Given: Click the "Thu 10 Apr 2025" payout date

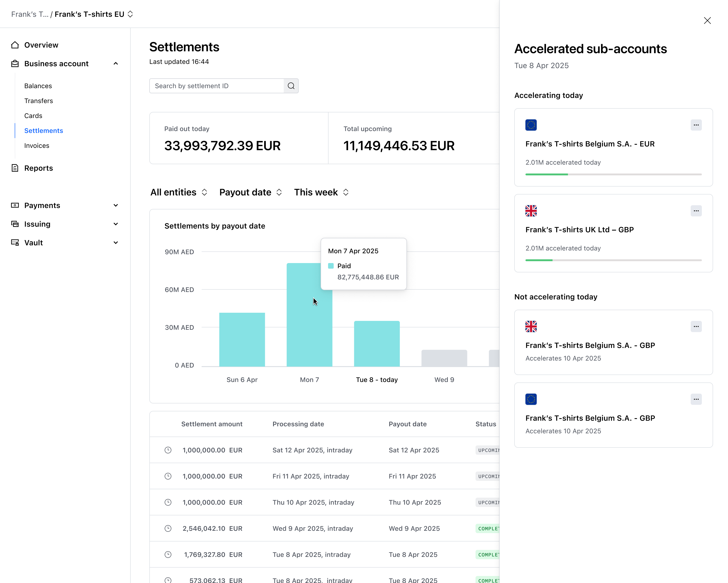Looking at the screenshot, I should click(x=415, y=502).
